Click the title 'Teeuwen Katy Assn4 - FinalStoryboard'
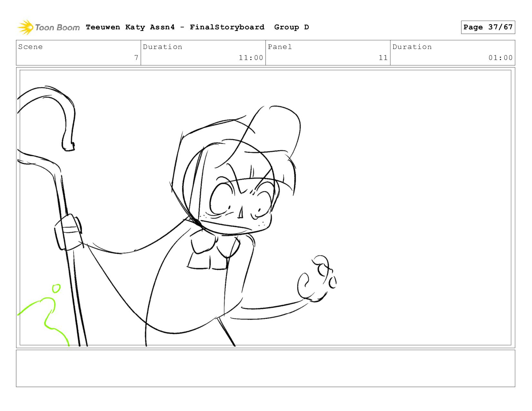 coord(175,27)
